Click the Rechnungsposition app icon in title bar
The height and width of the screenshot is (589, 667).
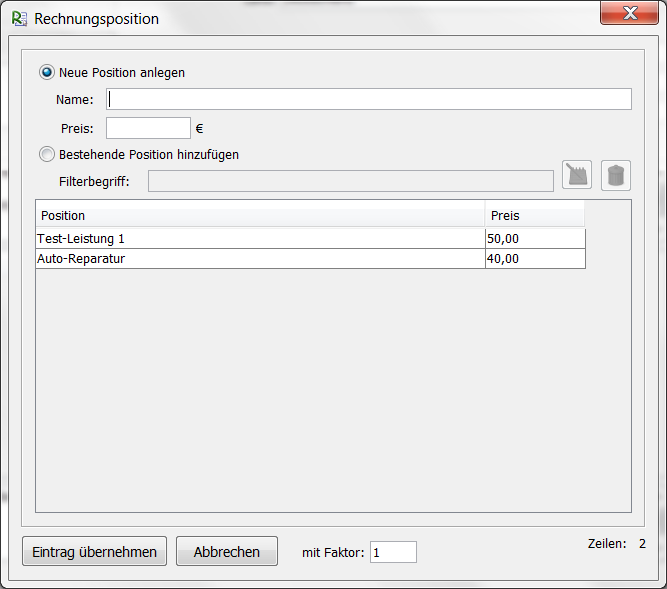[x=19, y=19]
